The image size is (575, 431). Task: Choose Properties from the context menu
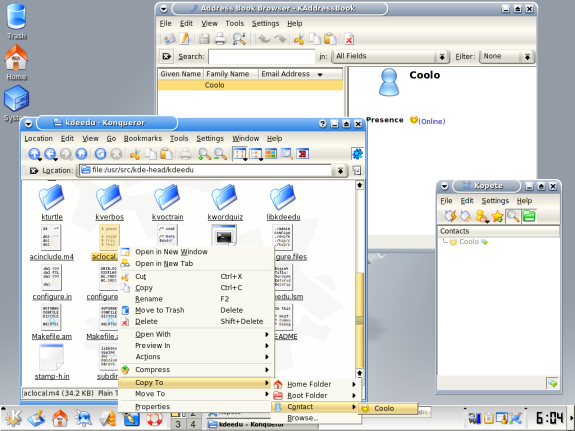196,406
